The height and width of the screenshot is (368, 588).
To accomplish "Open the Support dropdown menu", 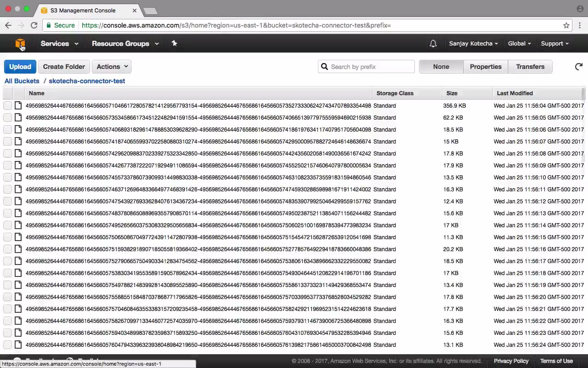I will point(555,44).
